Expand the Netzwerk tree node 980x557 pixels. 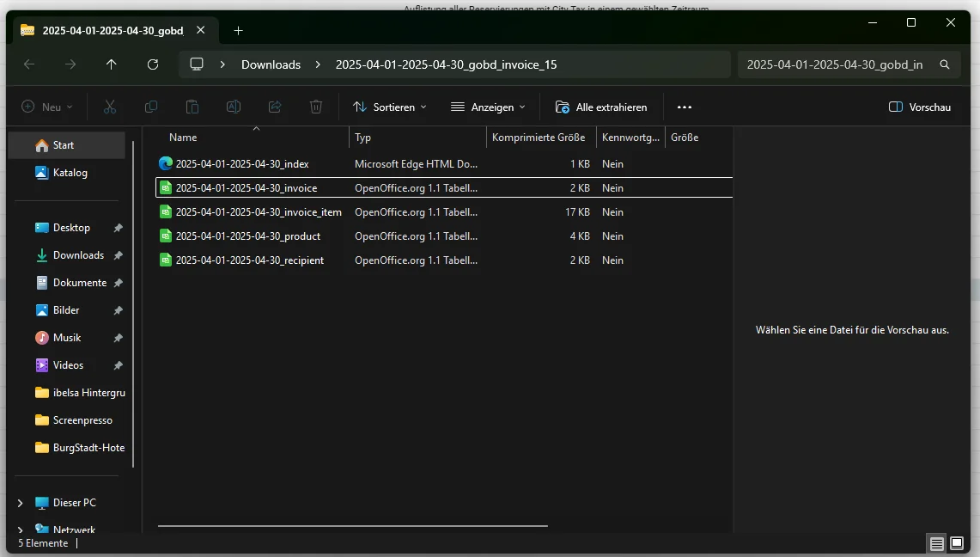[20, 530]
